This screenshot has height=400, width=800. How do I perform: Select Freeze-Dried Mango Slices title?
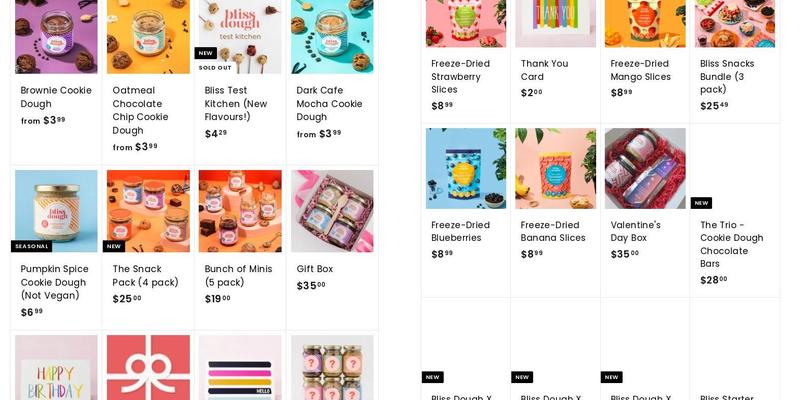[640, 70]
